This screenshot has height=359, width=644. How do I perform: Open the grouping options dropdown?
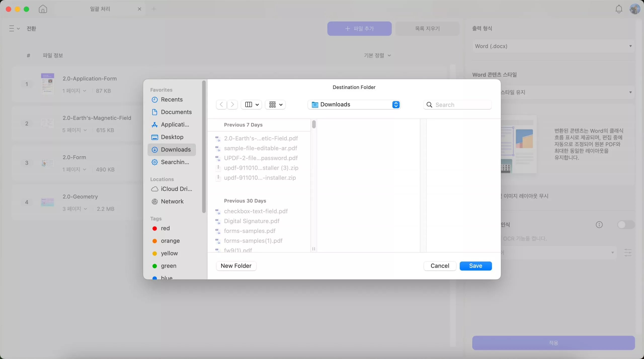pyautogui.click(x=275, y=104)
